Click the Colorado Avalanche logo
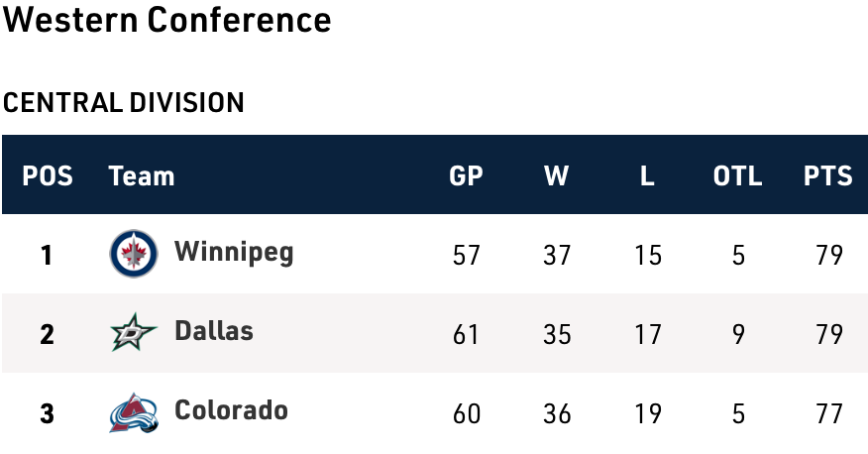This screenshot has width=868, height=454. (133, 412)
